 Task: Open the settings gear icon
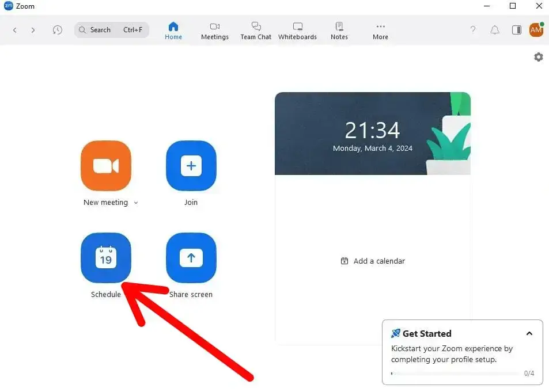[539, 57]
